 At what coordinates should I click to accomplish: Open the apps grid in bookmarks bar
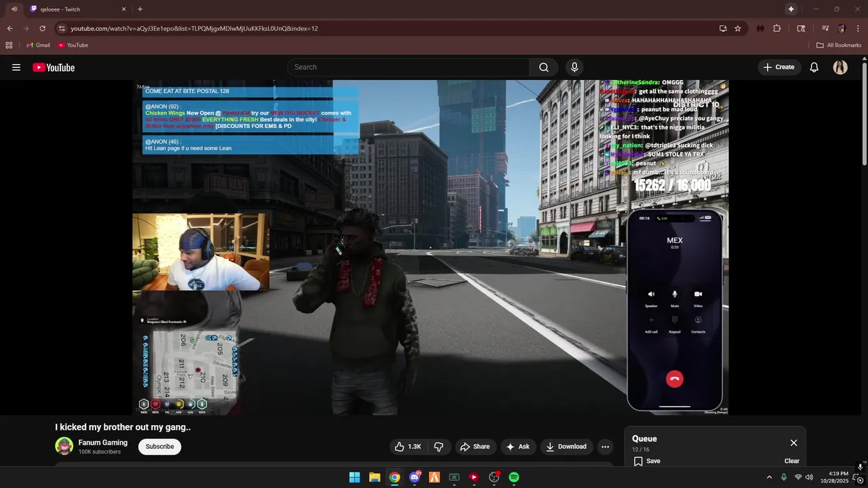[9, 45]
